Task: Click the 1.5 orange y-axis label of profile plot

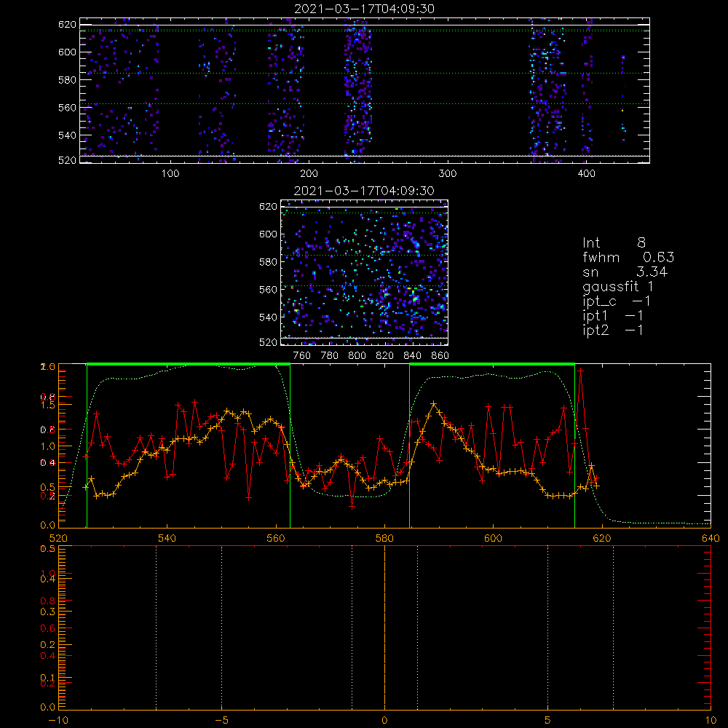Action: coord(48,405)
